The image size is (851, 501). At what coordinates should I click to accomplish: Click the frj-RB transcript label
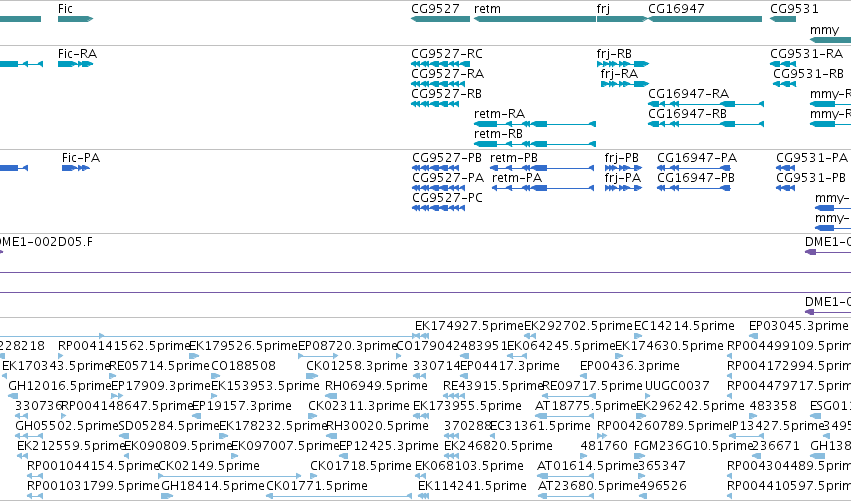(x=614, y=54)
